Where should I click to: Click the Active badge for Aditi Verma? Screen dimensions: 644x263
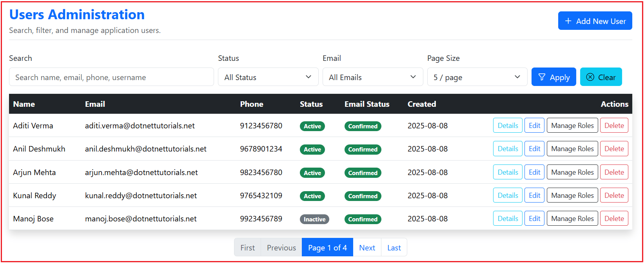click(x=312, y=126)
